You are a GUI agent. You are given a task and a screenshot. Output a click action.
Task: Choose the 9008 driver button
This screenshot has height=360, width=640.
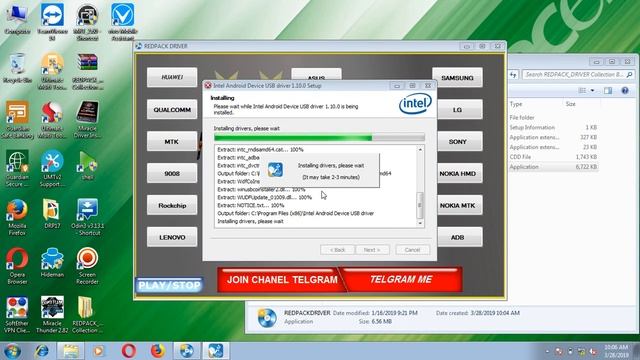pyautogui.click(x=172, y=173)
